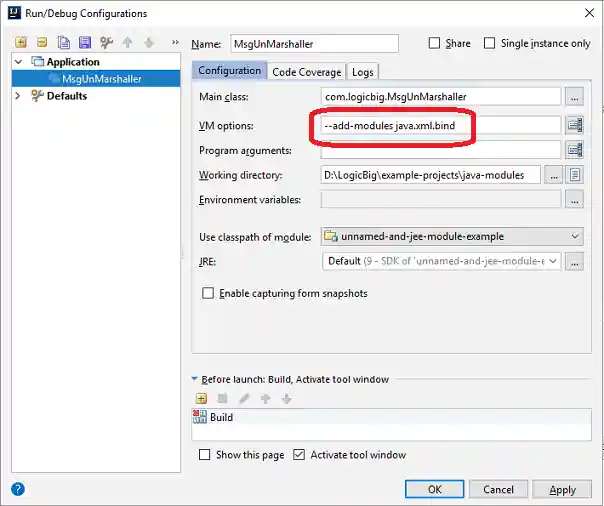Switch to the Code Coverage tab
This screenshot has width=604, height=506.
[x=307, y=72]
